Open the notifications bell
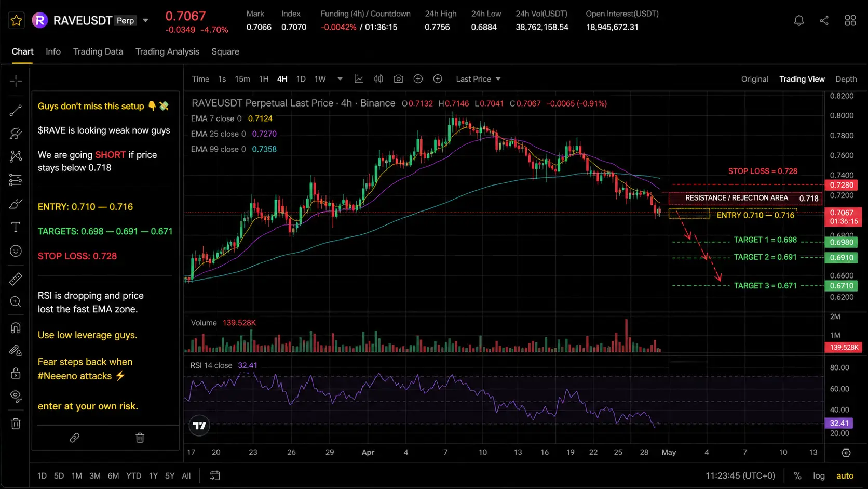Viewport: 868px width, 489px height. (x=799, y=20)
